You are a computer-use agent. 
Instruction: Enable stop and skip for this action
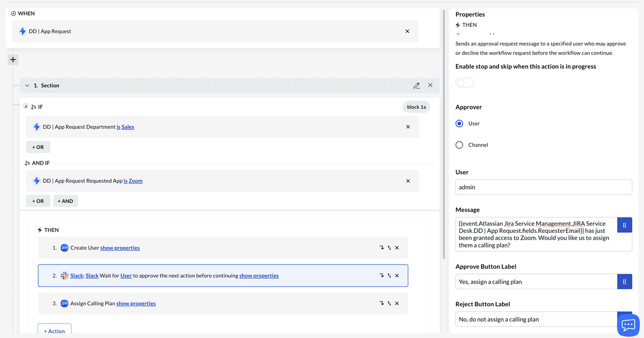click(464, 82)
